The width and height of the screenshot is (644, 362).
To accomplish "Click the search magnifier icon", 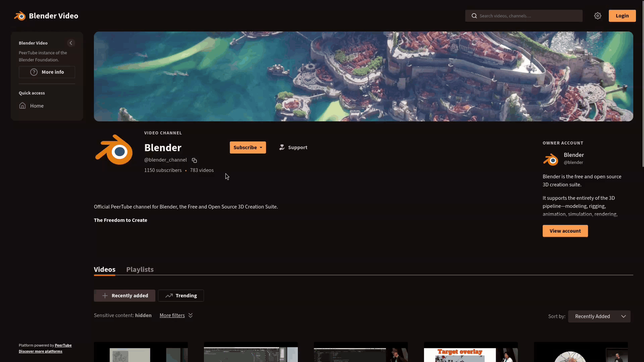I will point(474,16).
